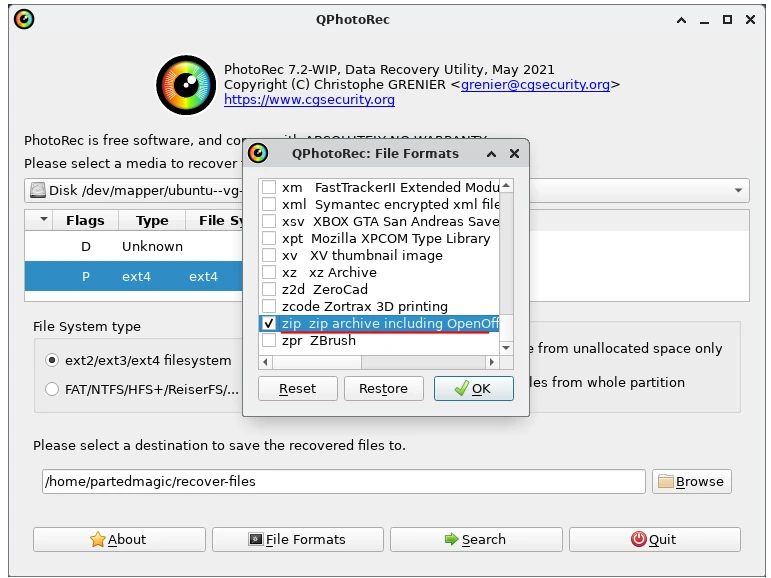Viewport: 771px width, 578px height.
Task: Uncheck the zip archive file format
Action: (268, 324)
